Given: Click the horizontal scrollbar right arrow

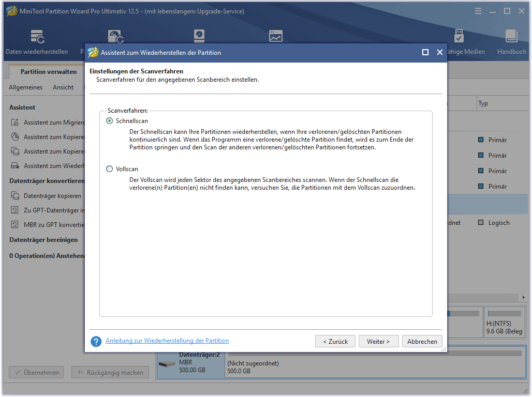Looking at the screenshot, I should point(524,297).
